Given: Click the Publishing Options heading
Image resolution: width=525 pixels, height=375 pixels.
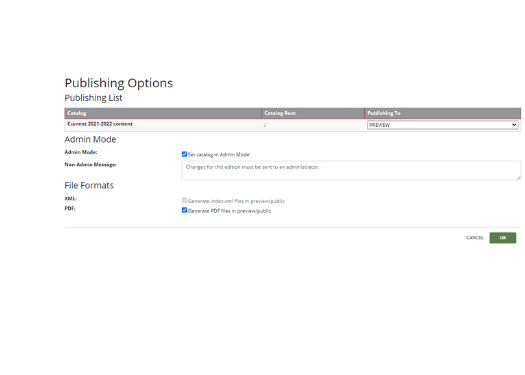Looking at the screenshot, I should pyautogui.click(x=119, y=83).
